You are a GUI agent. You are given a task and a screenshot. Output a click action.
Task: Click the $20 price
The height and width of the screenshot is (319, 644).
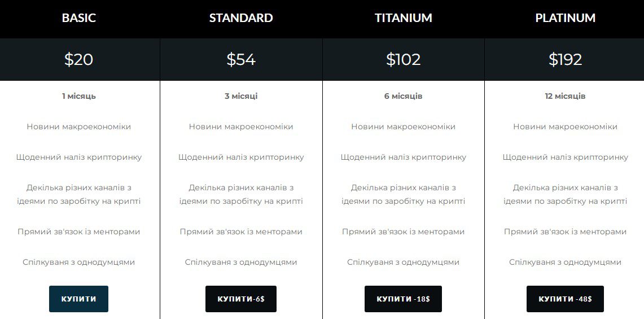coord(78,59)
